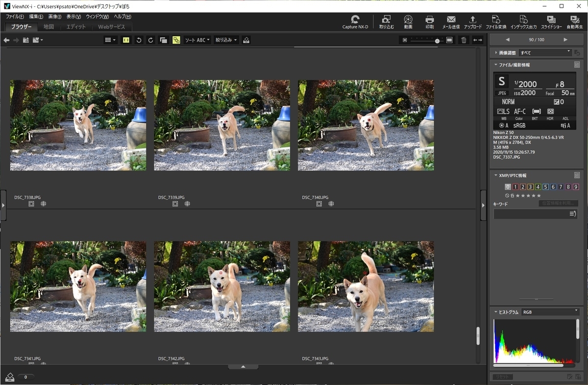Give a one-star rating
The image size is (588, 385).
518,195
